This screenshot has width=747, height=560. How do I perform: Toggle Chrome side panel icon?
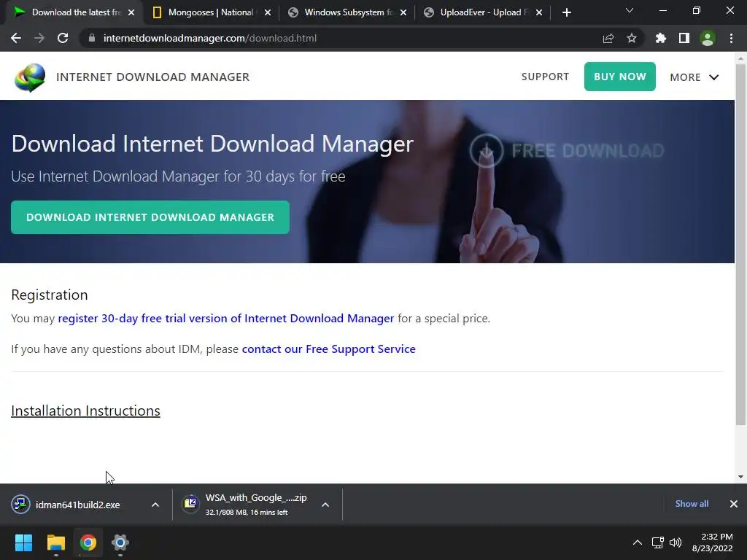[x=684, y=38]
